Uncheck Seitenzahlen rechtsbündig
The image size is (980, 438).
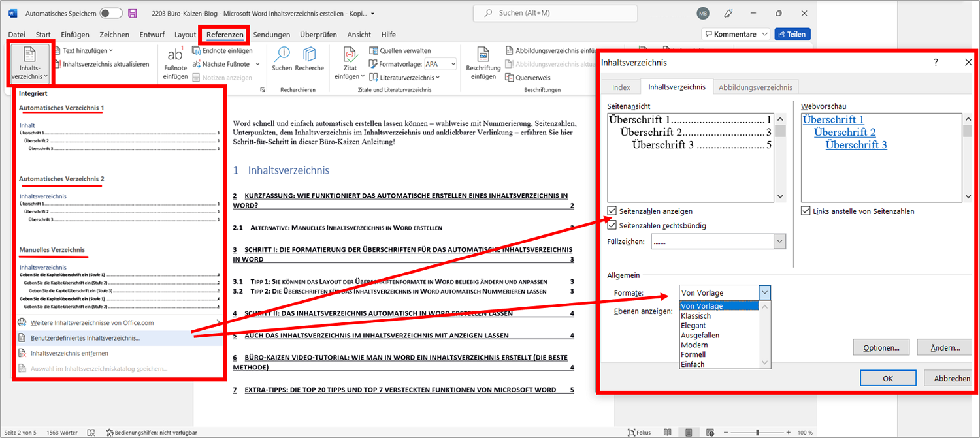tap(612, 225)
